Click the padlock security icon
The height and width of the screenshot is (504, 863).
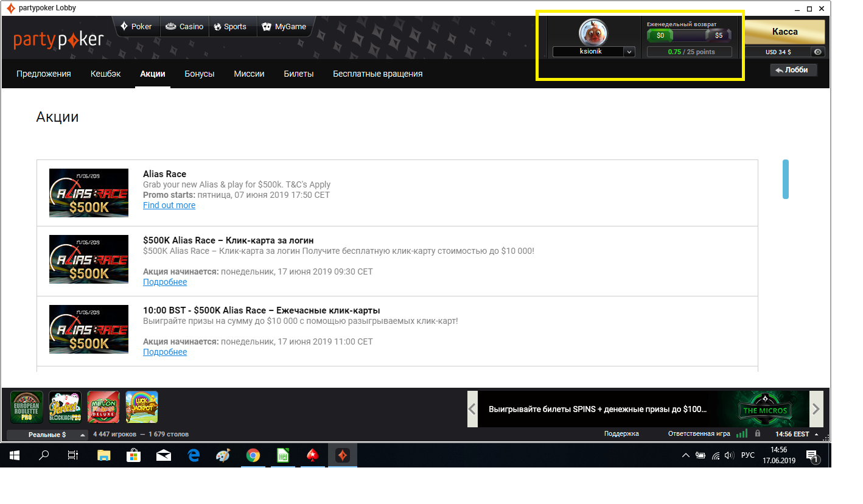[x=758, y=434]
